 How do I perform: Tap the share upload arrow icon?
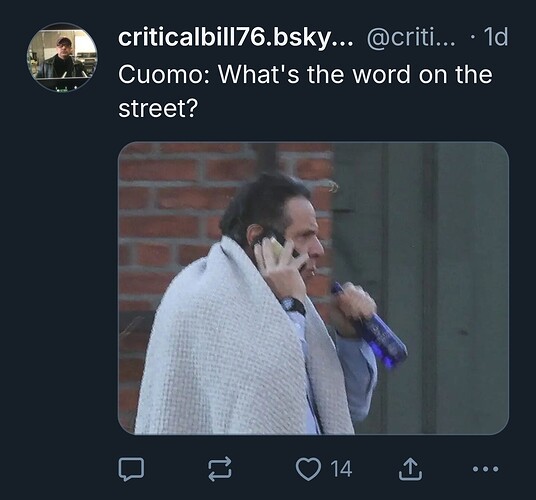click(x=410, y=469)
